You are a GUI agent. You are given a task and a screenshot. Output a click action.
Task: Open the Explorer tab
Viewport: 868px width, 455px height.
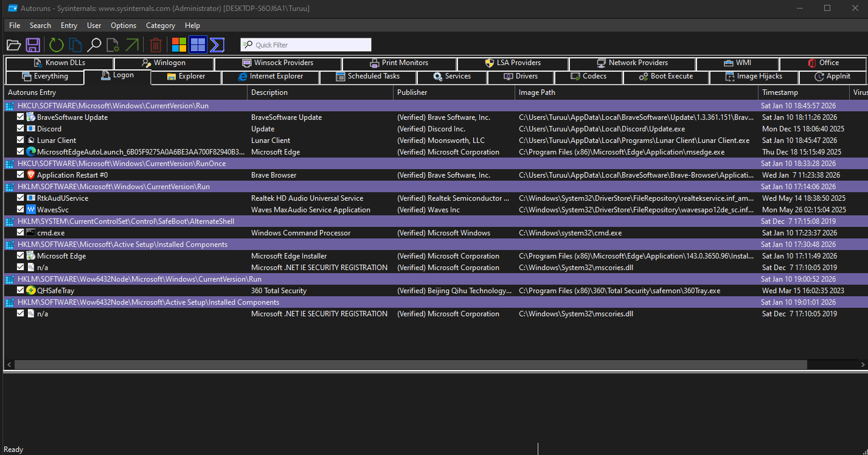pyautogui.click(x=186, y=77)
